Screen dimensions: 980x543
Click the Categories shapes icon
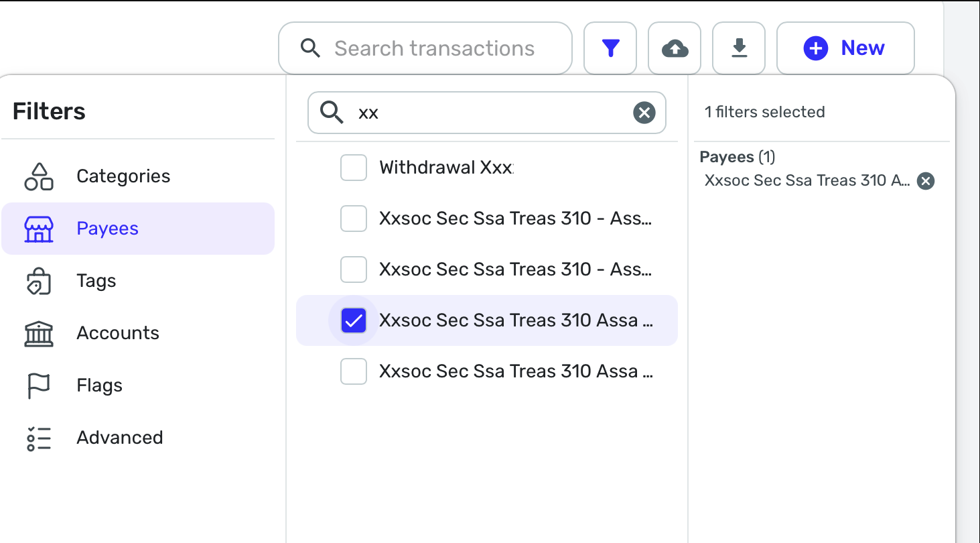pyautogui.click(x=39, y=176)
